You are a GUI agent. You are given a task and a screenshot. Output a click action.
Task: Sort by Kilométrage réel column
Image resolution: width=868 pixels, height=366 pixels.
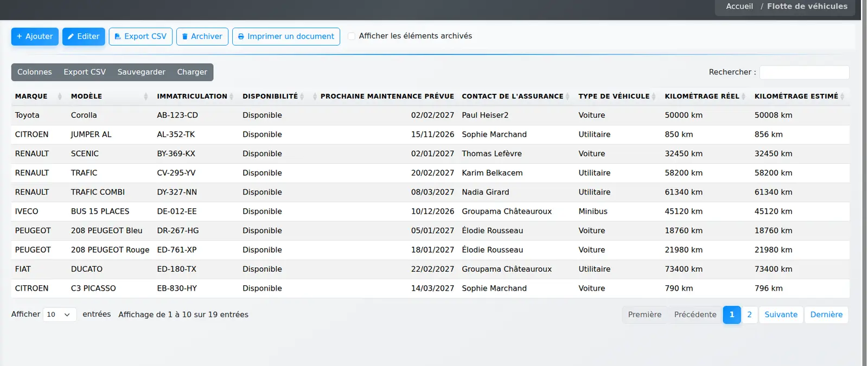tap(706, 96)
